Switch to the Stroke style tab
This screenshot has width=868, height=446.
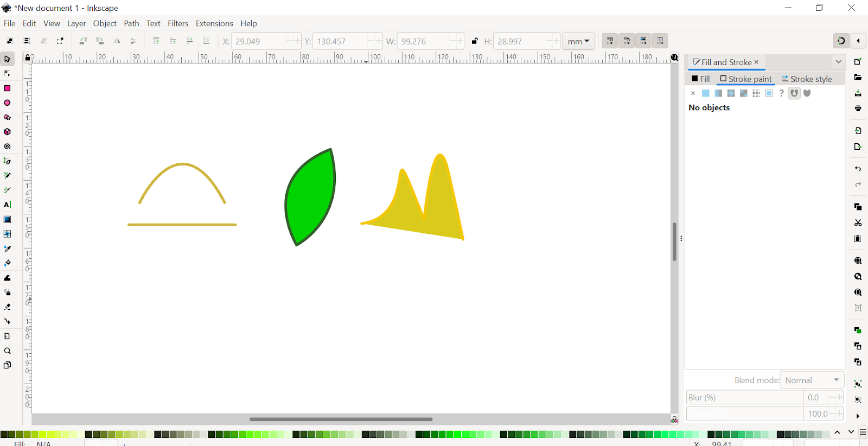pyautogui.click(x=807, y=79)
